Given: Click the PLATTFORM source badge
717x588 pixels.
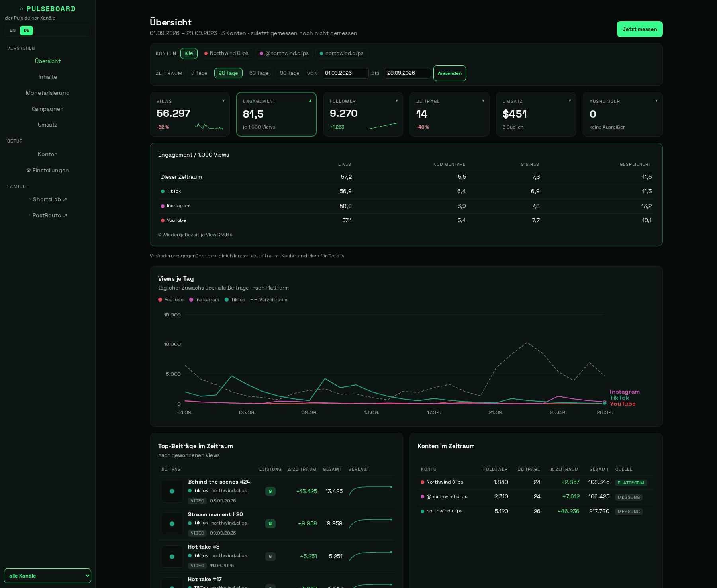Looking at the screenshot, I should (x=631, y=483).
